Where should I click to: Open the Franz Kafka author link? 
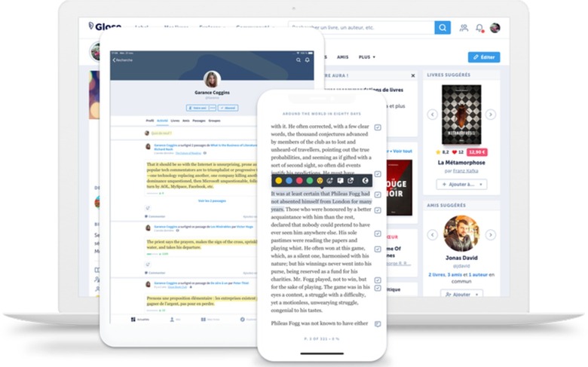click(x=465, y=171)
